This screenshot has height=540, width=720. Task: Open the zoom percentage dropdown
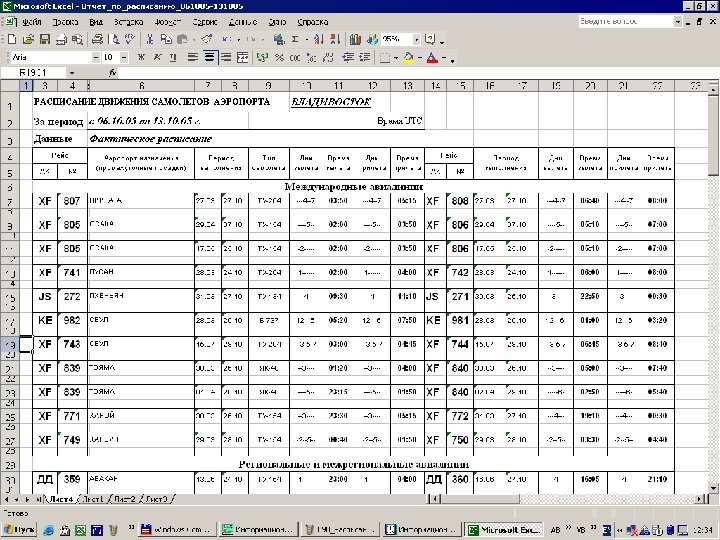pyautogui.click(x=416, y=39)
